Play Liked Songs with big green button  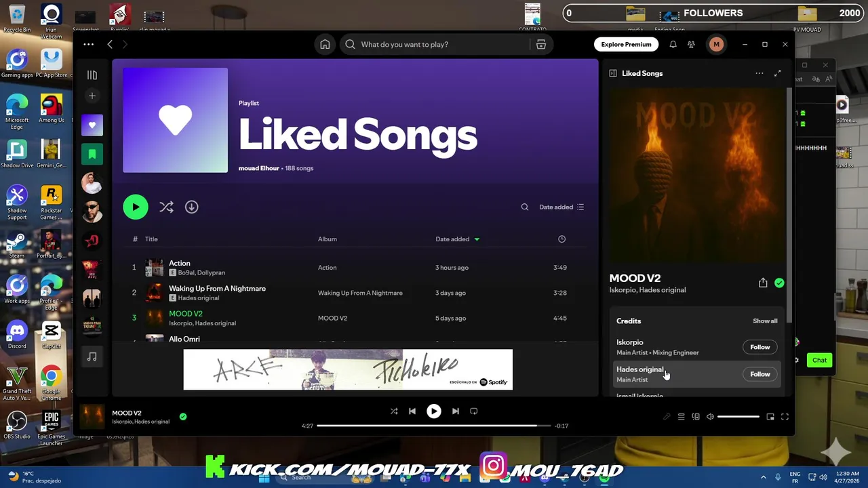(136, 207)
